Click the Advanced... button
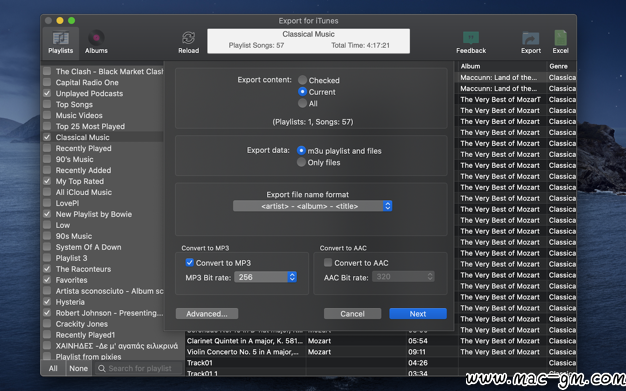Image resolution: width=626 pixels, height=391 pixels. click(207, 314)
